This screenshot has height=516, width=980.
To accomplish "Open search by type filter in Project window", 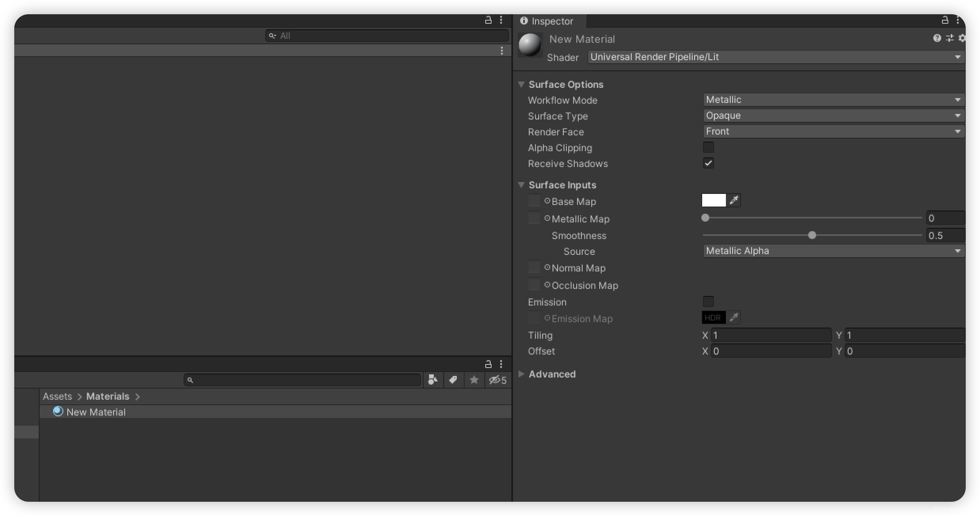I will (433, 380).
